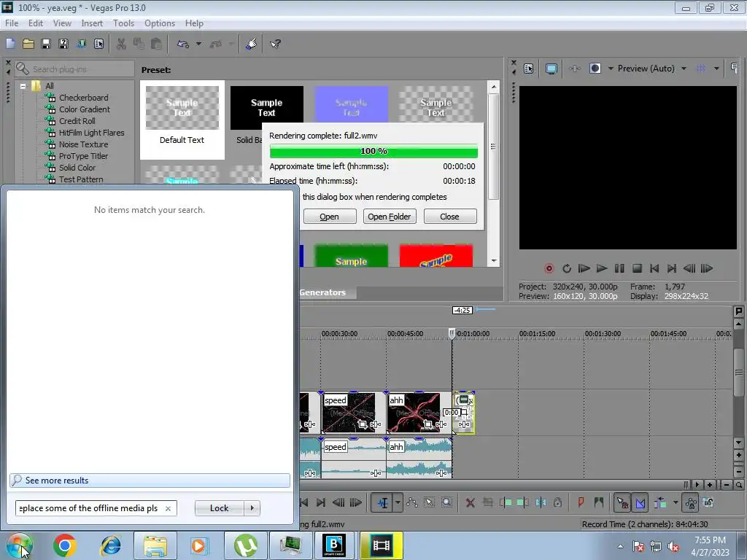Viewport: 747px width, 560px height.
Task: Copy preview Snapshot to Clipboard icon
Action: pyautogui.click(x=735, y=69)
